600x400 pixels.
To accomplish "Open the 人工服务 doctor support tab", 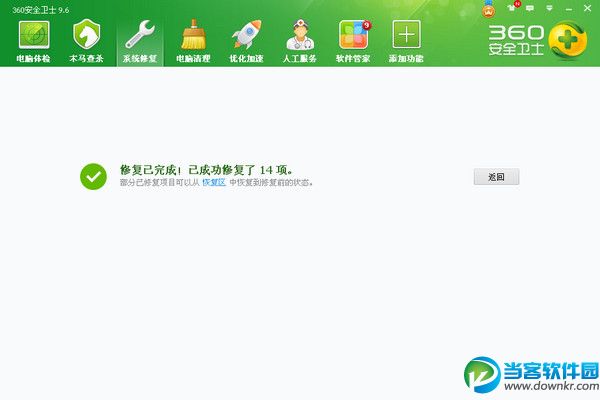I will [x=300, y=41].
